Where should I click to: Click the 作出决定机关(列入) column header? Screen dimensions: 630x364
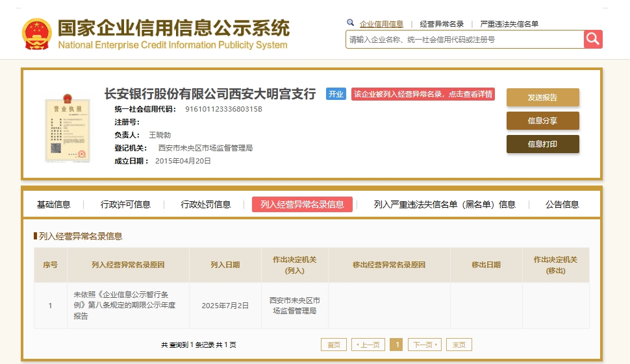point(294,265)
